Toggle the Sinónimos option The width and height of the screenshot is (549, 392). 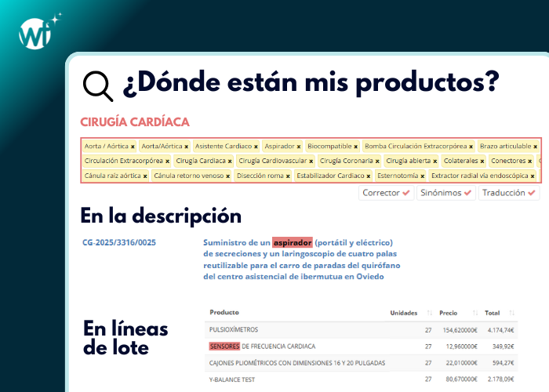445,193
